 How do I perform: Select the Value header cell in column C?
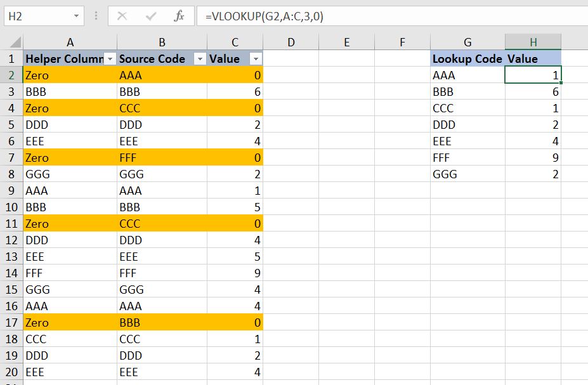coord(228,58)
